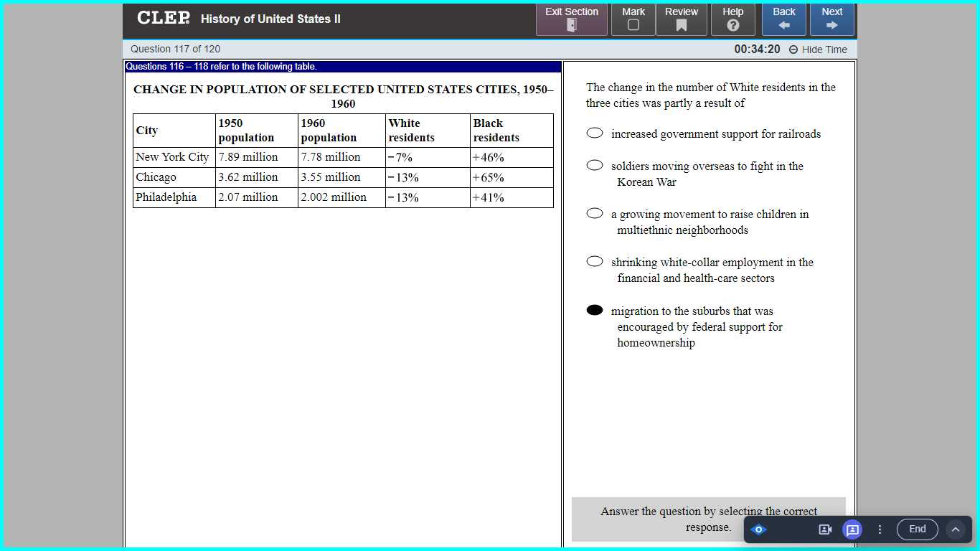Click the Mark square icon

coord(633,24)
